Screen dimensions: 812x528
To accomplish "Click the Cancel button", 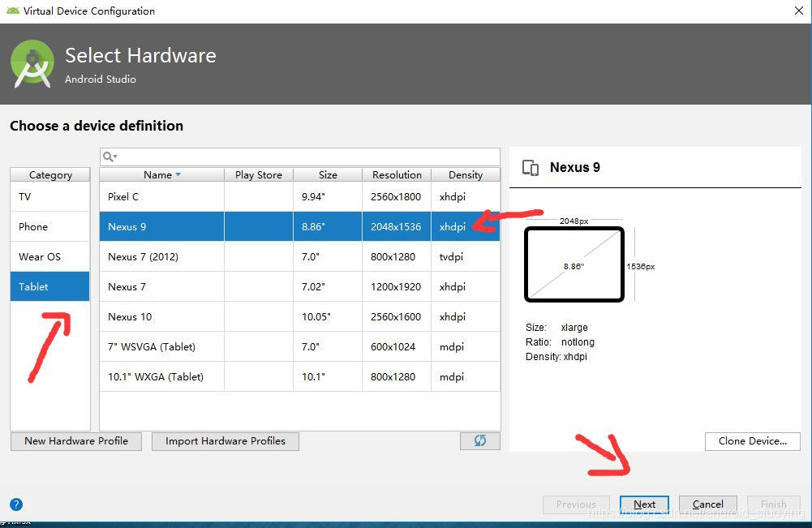I will coord(708,504).
